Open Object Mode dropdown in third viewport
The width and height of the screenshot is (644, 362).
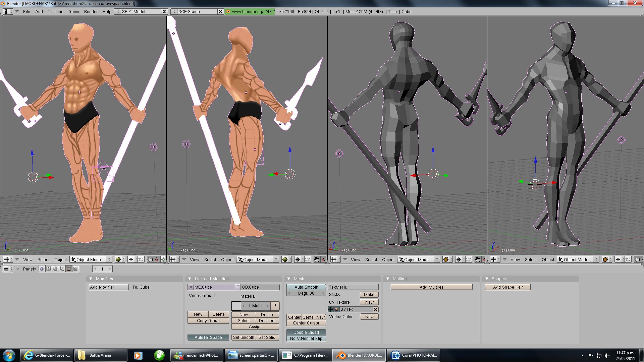point(419,259)
